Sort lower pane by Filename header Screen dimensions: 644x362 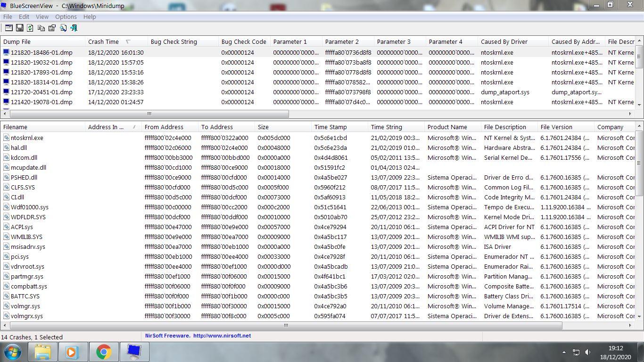pos(43,127)
